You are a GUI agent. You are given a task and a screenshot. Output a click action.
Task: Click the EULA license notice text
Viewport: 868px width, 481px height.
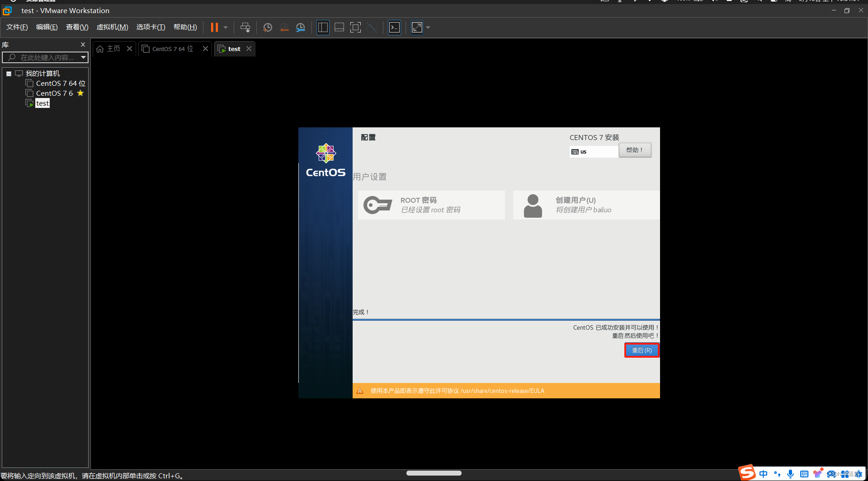(x=457, y=391)
